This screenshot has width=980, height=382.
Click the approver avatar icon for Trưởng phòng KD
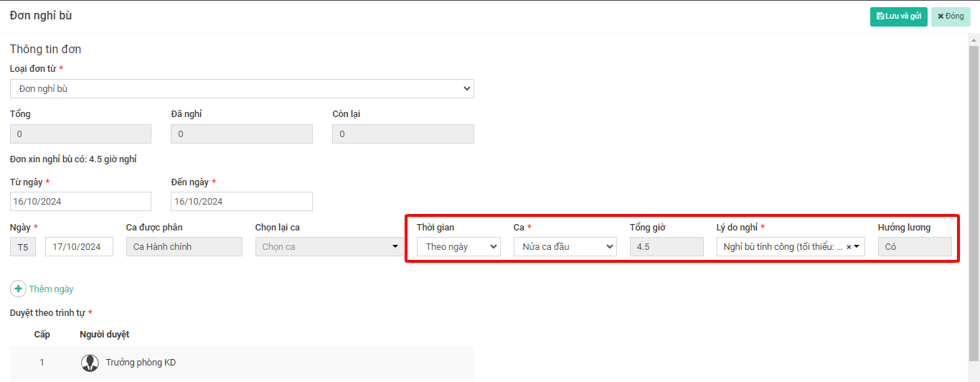(x=90, y=363)
